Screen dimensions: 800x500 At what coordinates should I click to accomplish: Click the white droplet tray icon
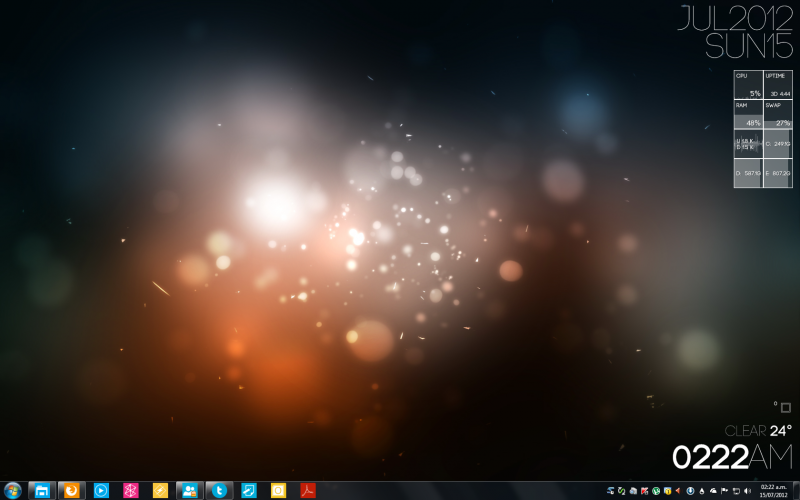702,491
